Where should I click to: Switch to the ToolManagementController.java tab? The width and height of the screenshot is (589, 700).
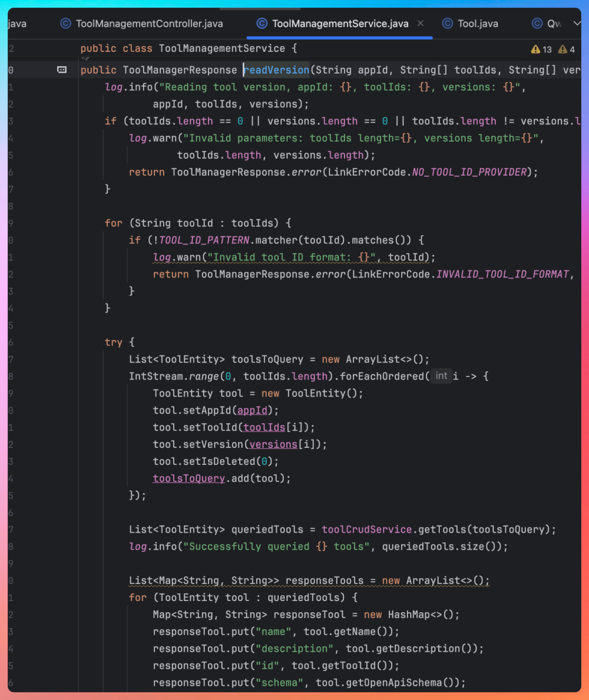(149, 24)
